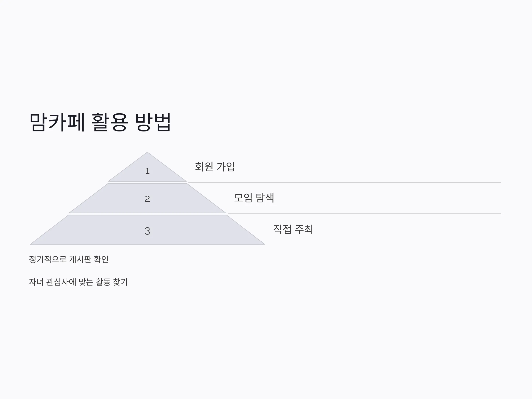Select the word 게시판 in the body text
The height and width of the screenshot is (399, 532).
click(x=80, y=259)
